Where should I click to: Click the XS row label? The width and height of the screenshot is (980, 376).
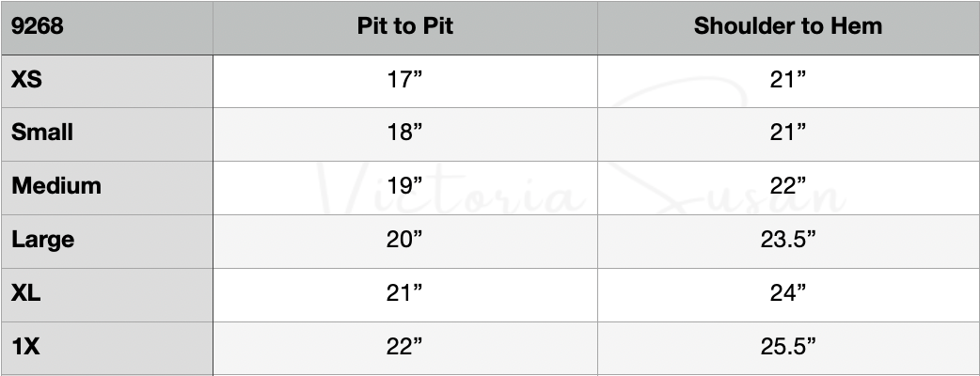[26, 80]
